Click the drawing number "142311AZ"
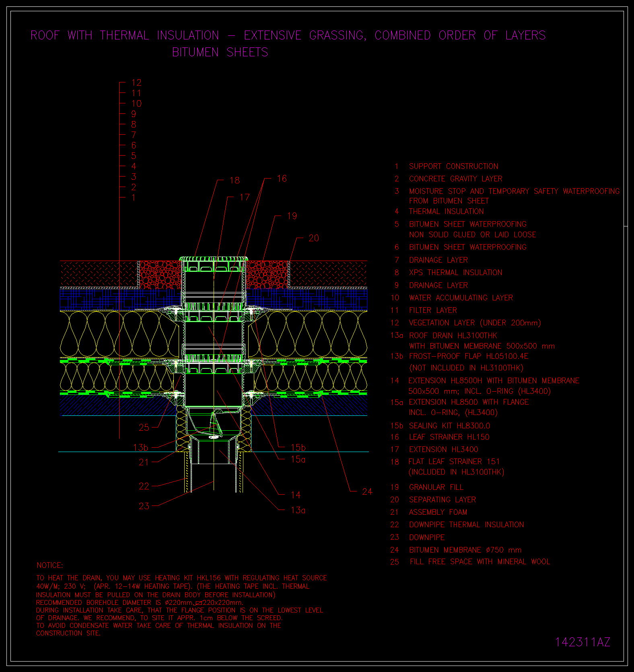 (x=583, y=642)
